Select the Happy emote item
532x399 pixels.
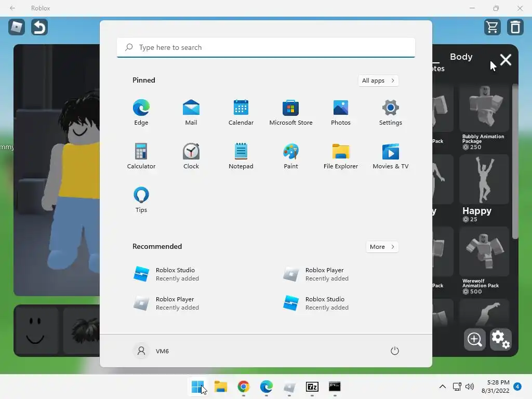click(484, 189)
